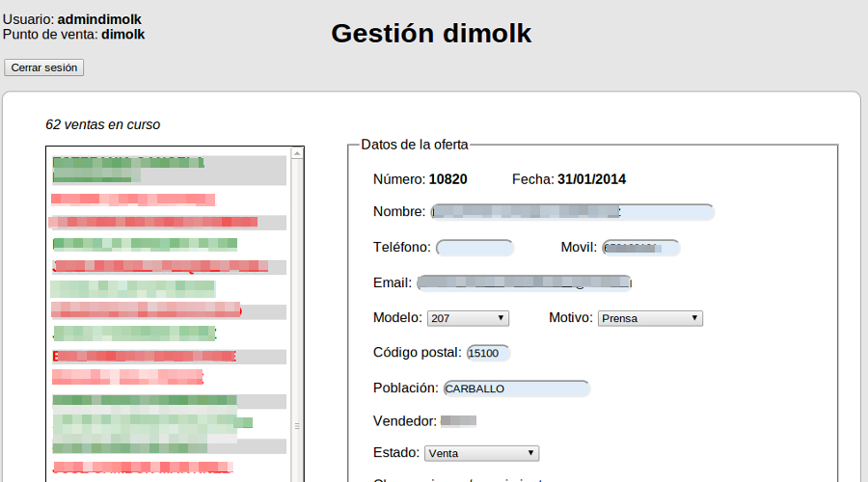
Task: Click the Gestión dimolk page heading
Action: click(x=431, y=34)
